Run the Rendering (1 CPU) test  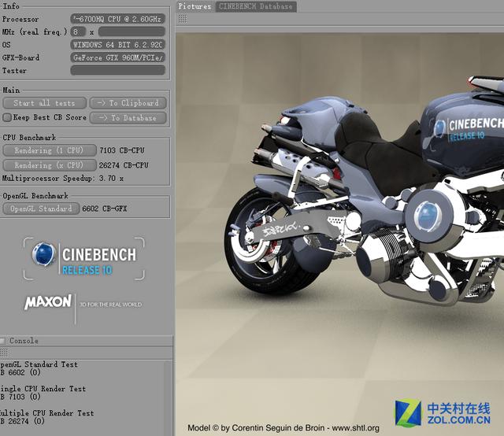click(x=49, y=150)
